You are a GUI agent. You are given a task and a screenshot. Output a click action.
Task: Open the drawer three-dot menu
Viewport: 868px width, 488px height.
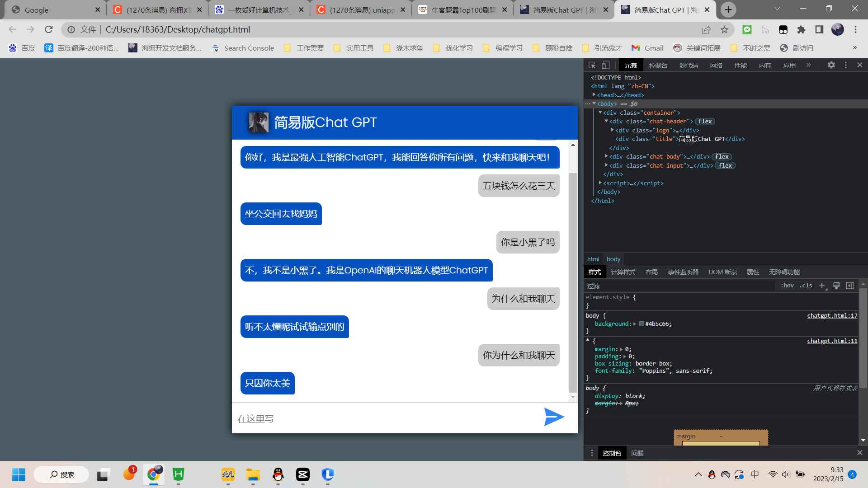coord(592,453)
